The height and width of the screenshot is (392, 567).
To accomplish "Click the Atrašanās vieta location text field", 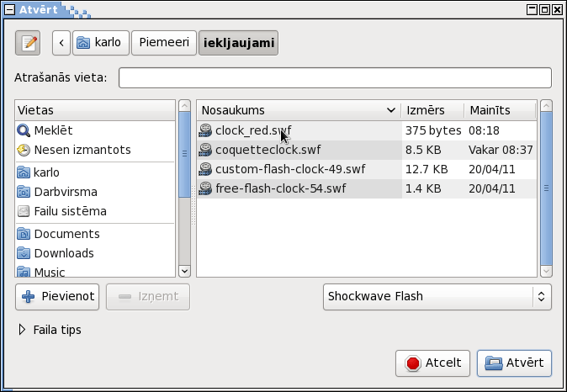I will [x=335, y=77].
